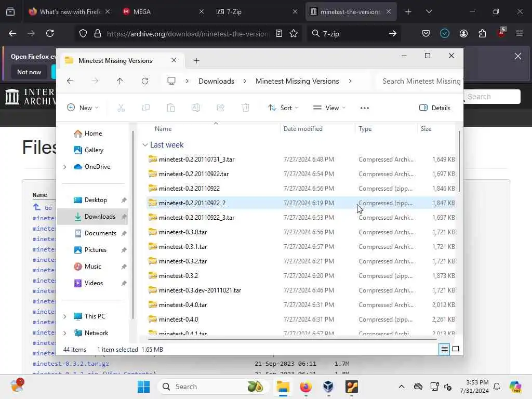Screen dimensions: 532x399
Task: Expand breadcrumb chevron after Minetest Missing Versions
Action: tap(350, 81)
